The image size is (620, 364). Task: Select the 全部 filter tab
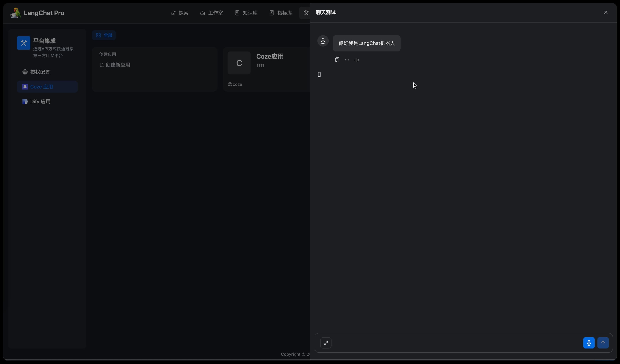[x=104, y=35]
